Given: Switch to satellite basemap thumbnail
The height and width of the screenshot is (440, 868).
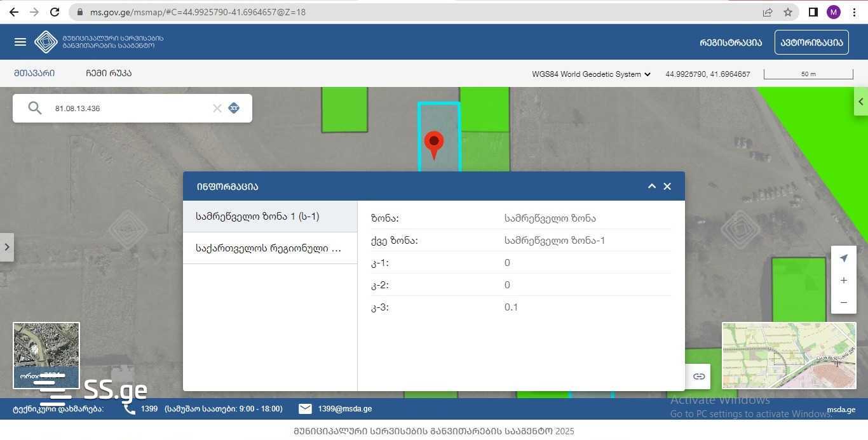Looking at the screenshot, I should click(46, 356).
